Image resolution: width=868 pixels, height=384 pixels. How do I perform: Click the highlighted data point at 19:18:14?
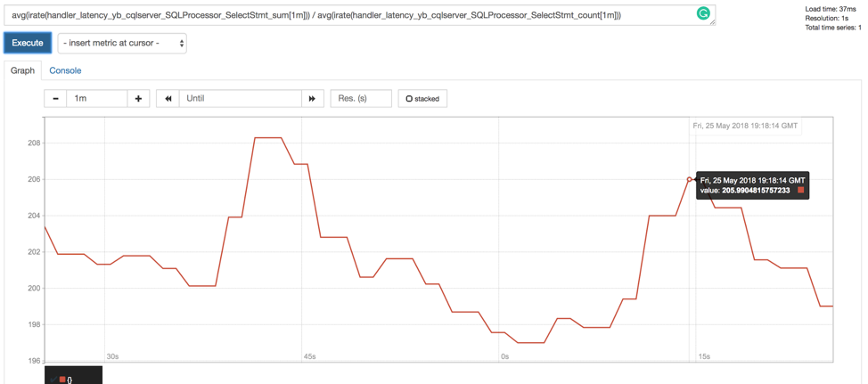[x=689, y=180]
